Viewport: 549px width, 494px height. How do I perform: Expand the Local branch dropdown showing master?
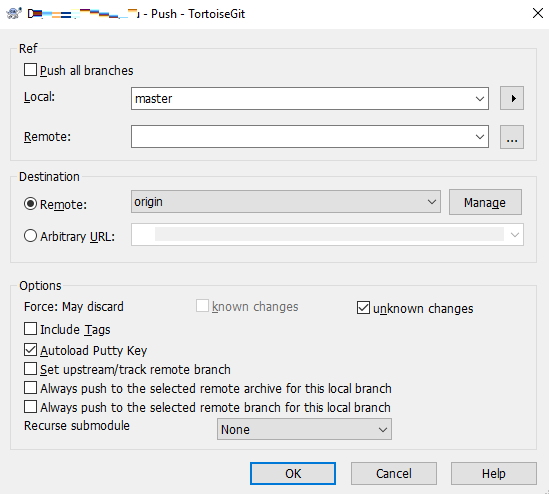(310, 98)
